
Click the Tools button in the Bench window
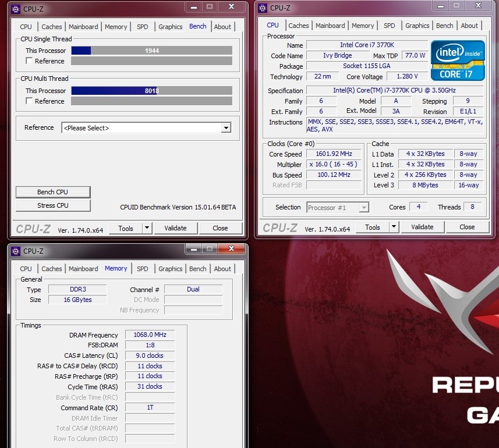coord(126,228)
